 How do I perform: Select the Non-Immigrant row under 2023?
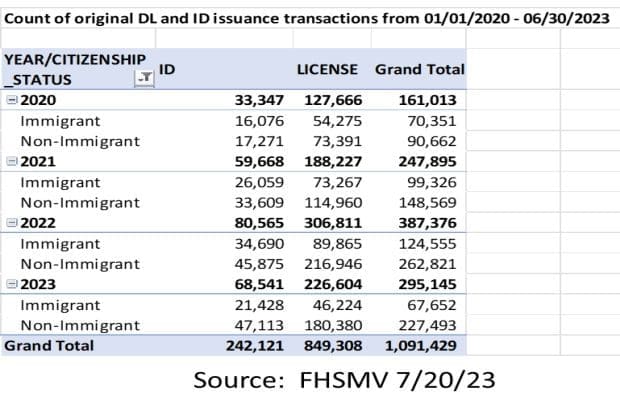(x=80, y=325)
